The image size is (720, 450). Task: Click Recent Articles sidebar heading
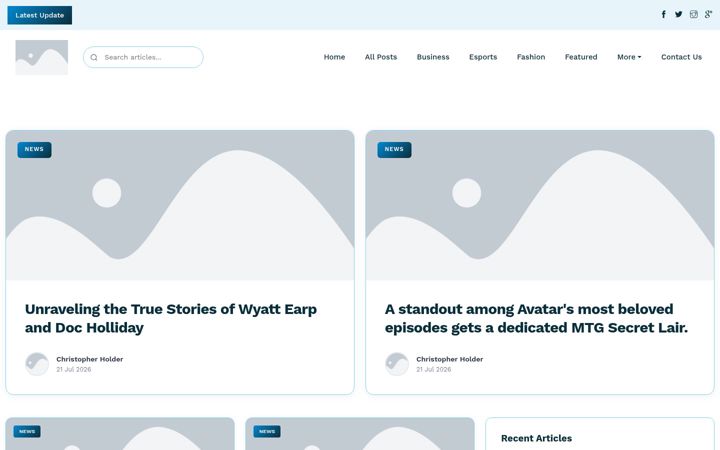536,438
